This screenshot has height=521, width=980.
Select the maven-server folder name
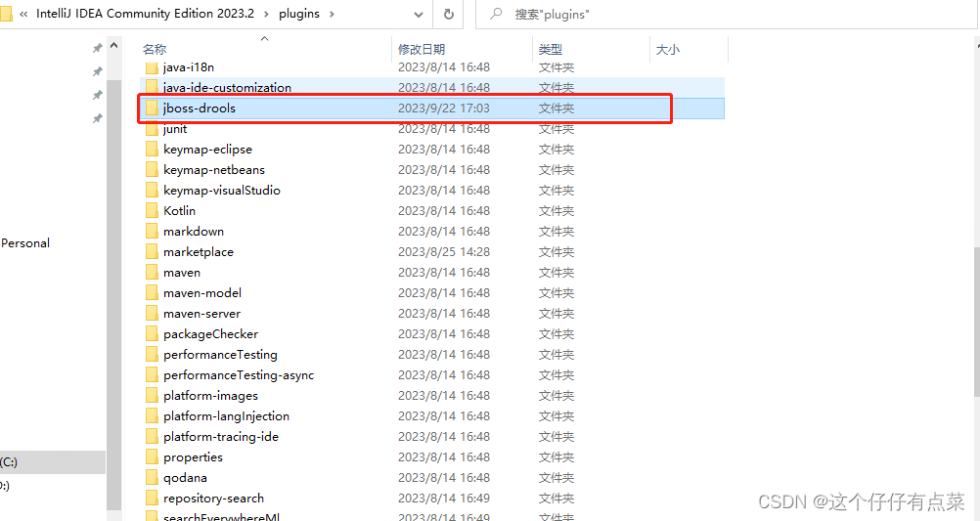[x=201, y=314]
